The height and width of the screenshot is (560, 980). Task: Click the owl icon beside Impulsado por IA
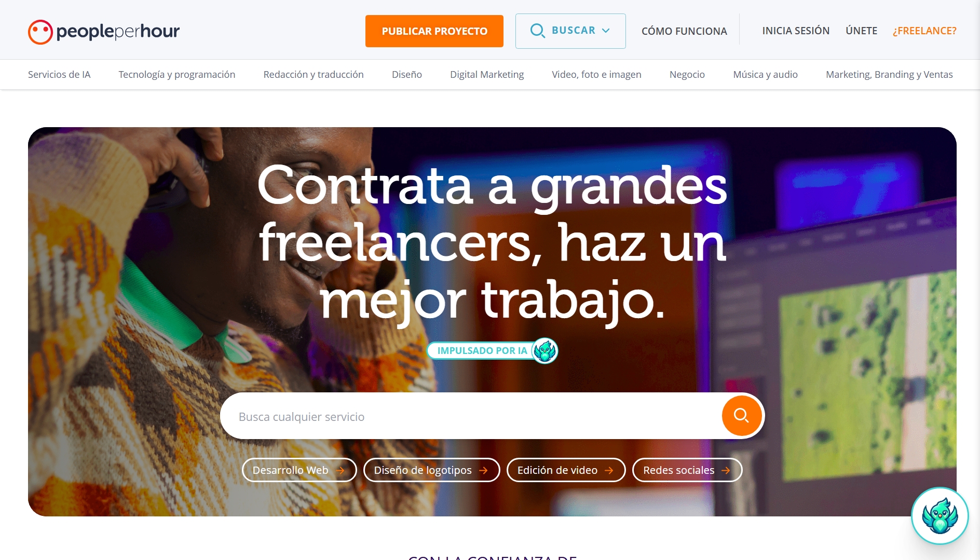(x=545, y=351)
